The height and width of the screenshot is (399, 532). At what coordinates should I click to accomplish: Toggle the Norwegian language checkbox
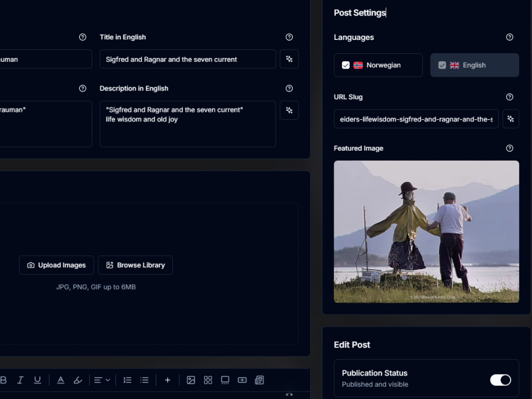click(345, 65)
